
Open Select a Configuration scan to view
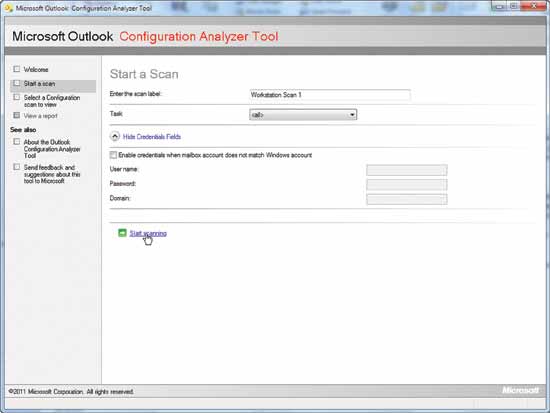point(52,101)
